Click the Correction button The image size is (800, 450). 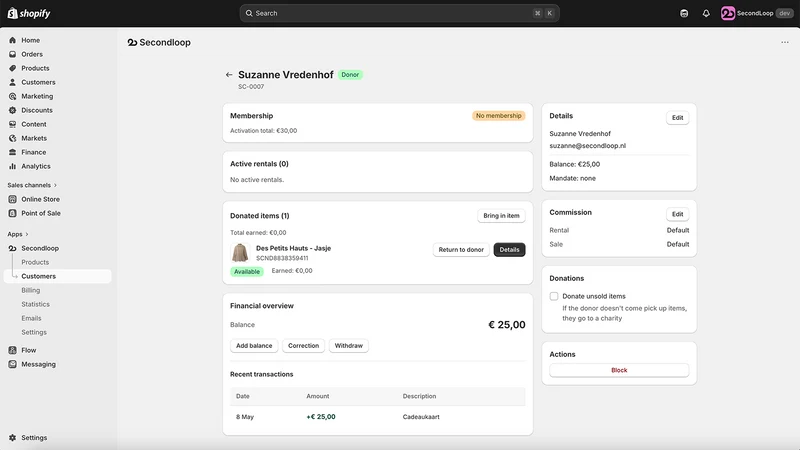coord(303,345)
